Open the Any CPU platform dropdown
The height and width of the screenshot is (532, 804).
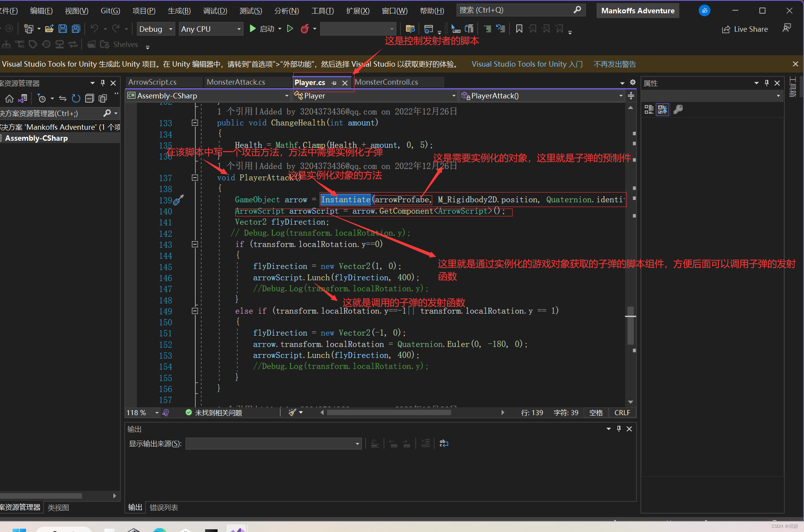pyautogui.click(x=211, y=29)
